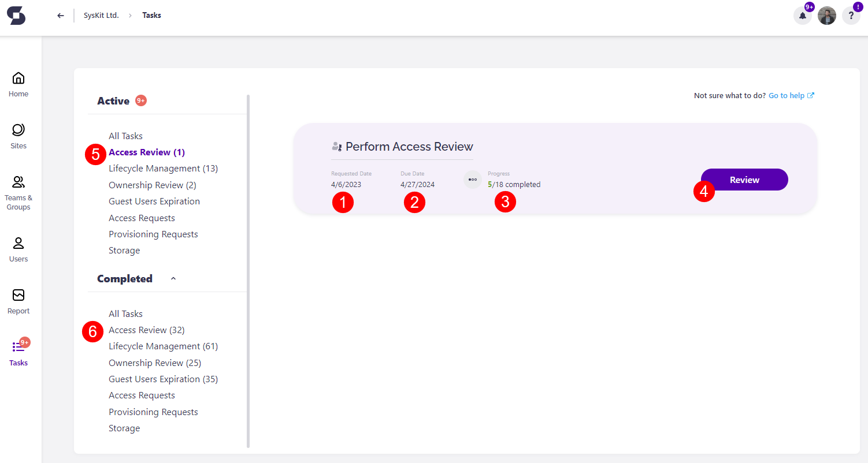Open completed Access Review (32)

click(x=146, y=330)
